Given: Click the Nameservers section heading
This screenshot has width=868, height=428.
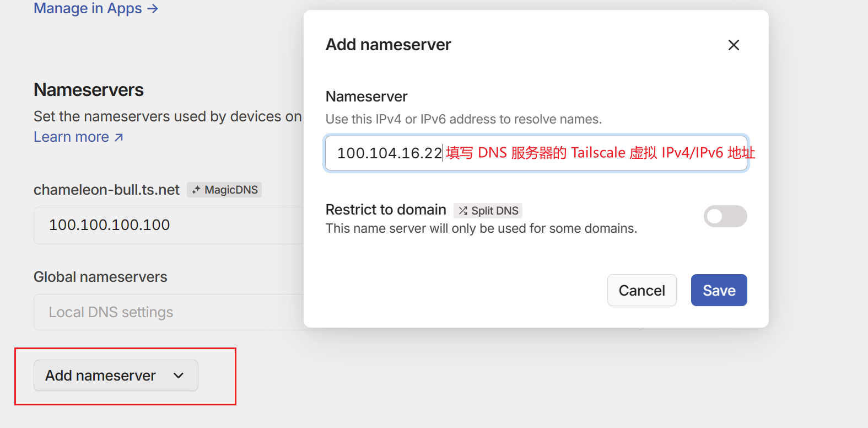Looking at the screenshot, I should [x=89, y=90].
